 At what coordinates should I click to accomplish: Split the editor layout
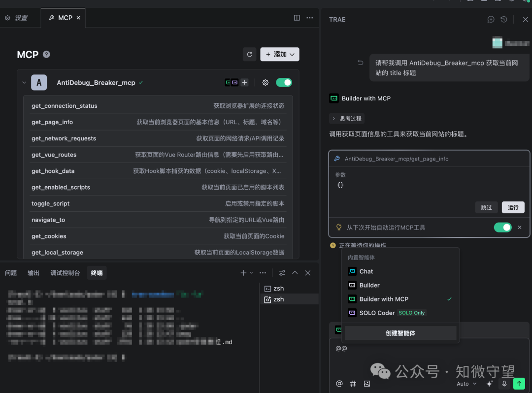tap(297, 18)
